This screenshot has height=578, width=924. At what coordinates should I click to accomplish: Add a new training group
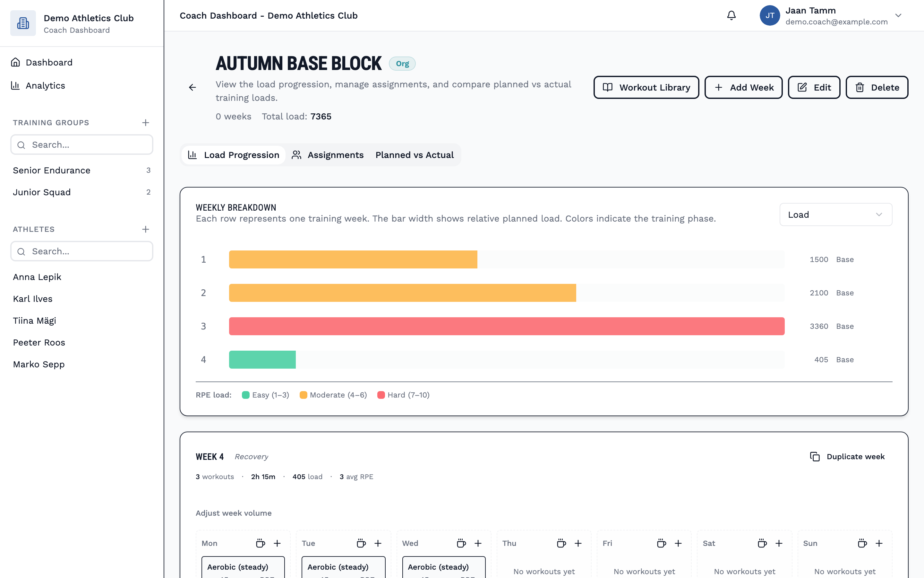[x=145, y=123]
